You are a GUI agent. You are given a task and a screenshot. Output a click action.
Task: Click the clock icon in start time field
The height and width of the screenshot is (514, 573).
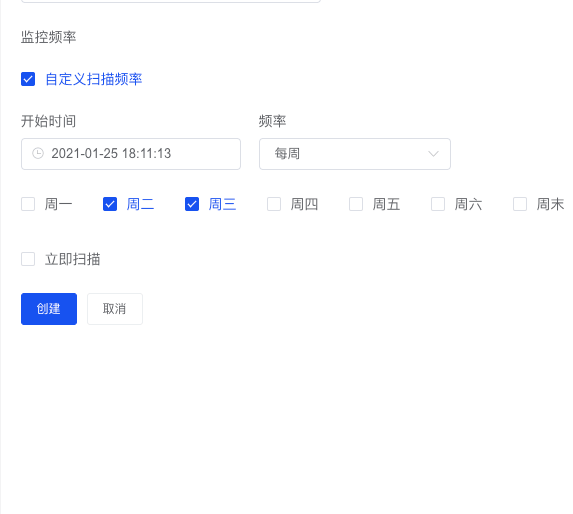pos(38,153)
